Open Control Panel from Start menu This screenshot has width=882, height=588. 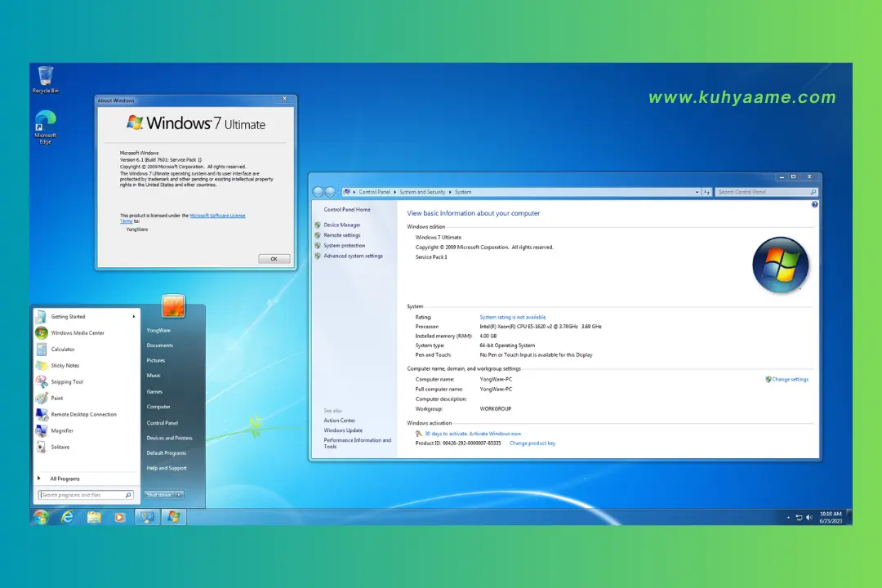click(x=162, y=423)
